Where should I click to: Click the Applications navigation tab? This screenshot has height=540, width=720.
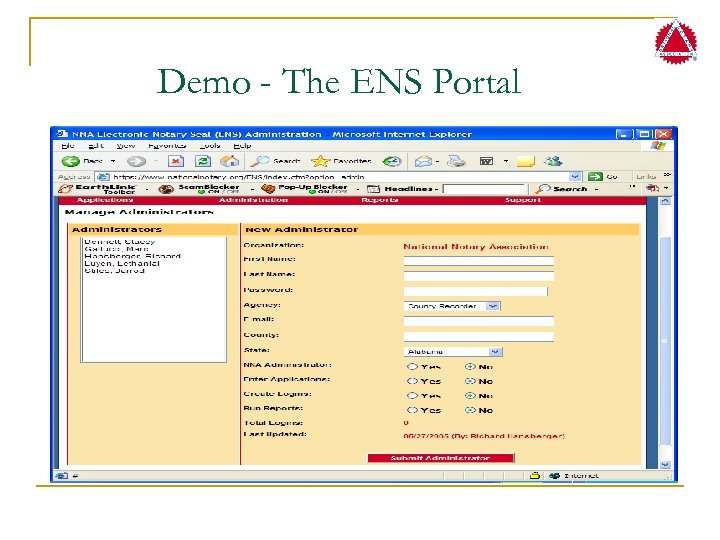coord(105,200)
